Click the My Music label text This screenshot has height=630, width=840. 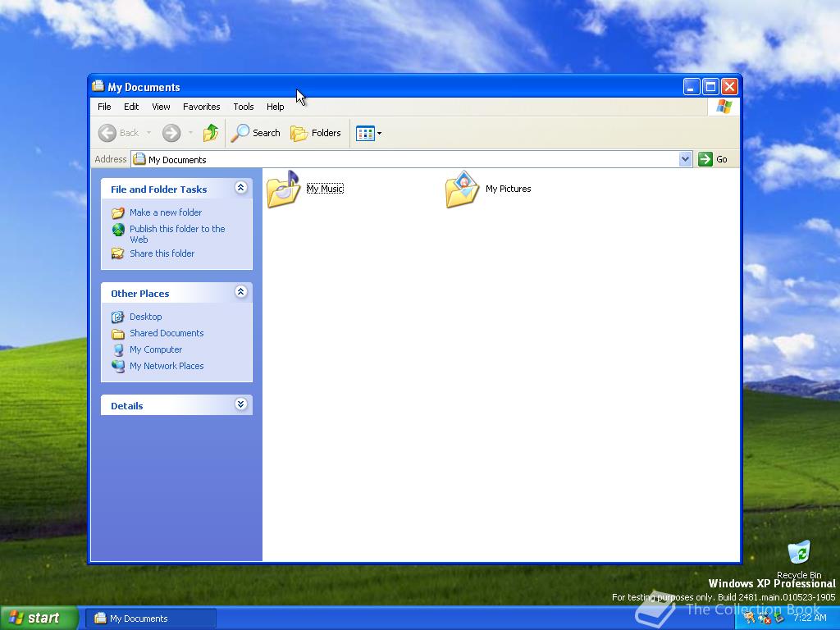[x=325, y=189]
